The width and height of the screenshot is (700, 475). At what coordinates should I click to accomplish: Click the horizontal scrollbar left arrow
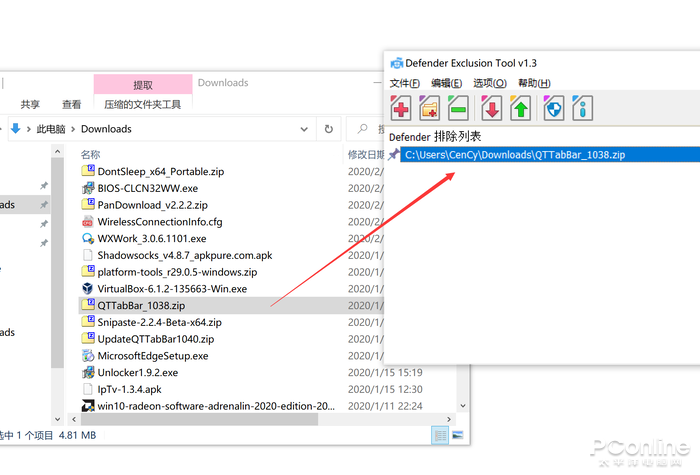(x=74, y=419)
